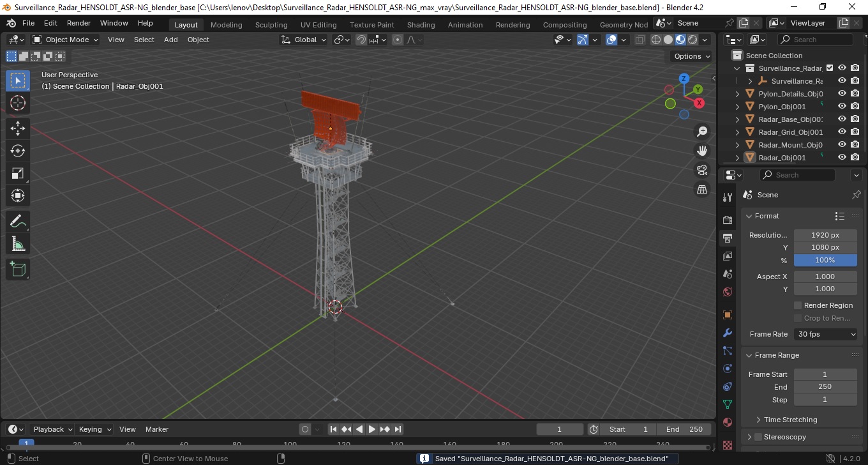Open the Render properties tab
The image size is (868, 465).
click(727, 220)
